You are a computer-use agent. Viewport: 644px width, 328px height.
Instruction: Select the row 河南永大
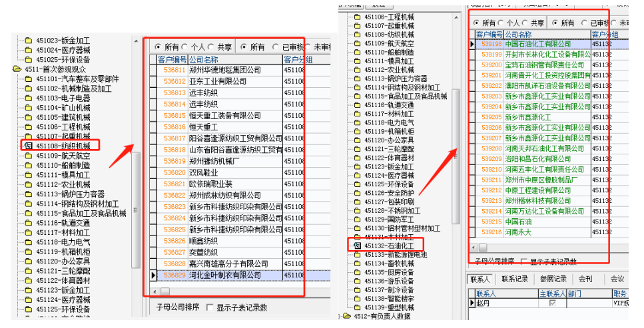549,232
